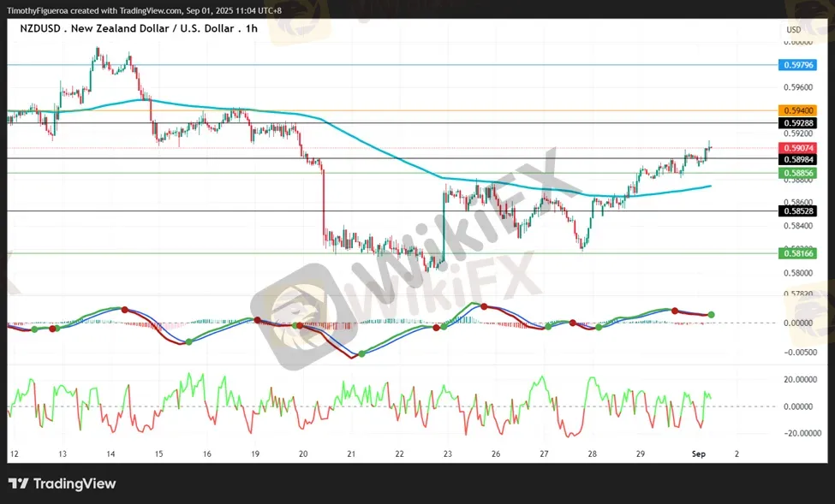Click the 28 date axis label
This screenshot has height=504, width=835.
click(x=592, y=454)
